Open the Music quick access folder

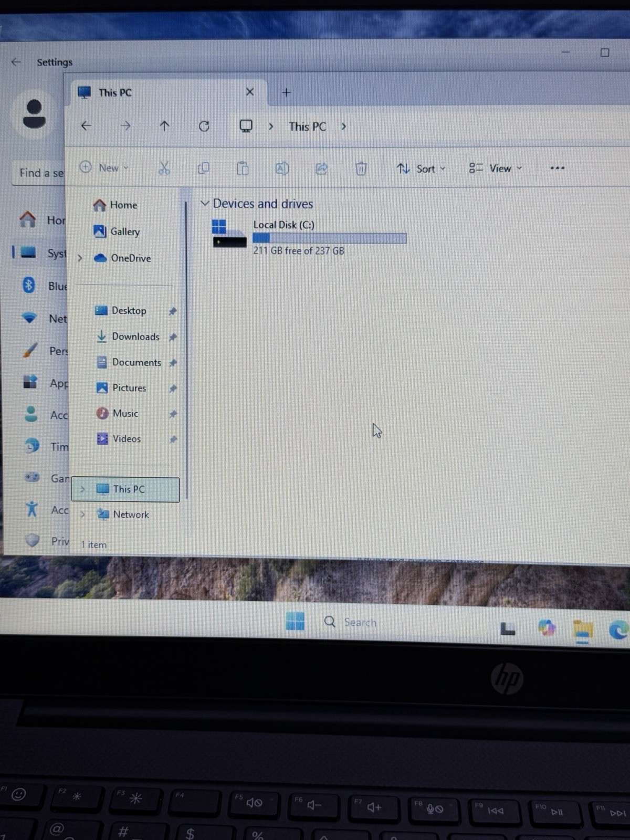click(117, 413)
